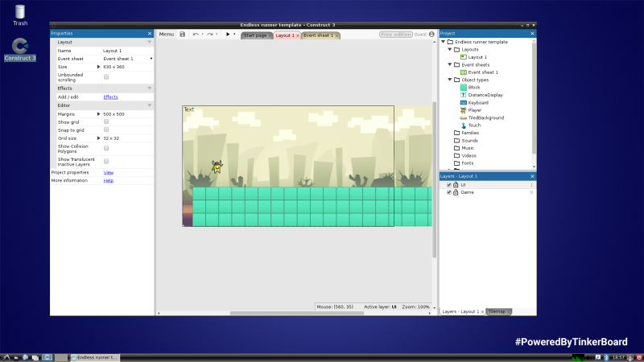644x362 pixels.
Task: Enable the Show grid checkbox
Action: pos(106,122)
